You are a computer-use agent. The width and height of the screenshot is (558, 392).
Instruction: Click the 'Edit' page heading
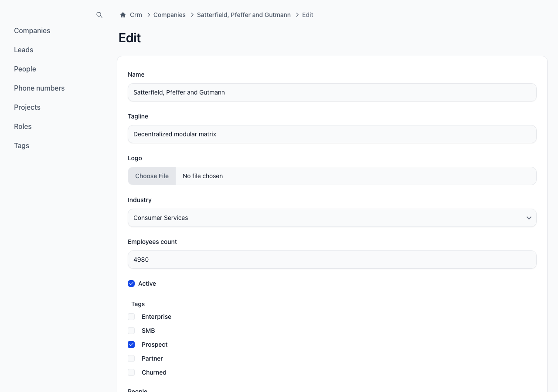pyautogui.click(x=129, y=38)
